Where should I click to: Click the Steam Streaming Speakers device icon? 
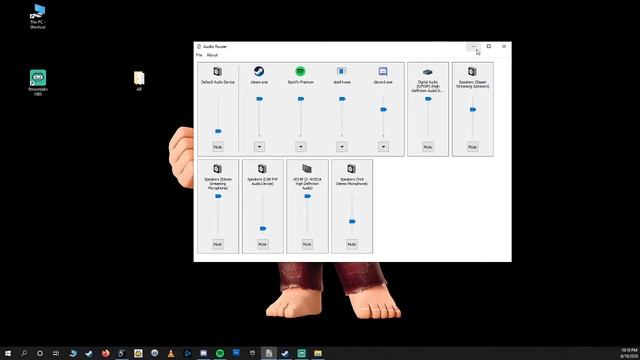pyautogui.click(x=472, y=71)
